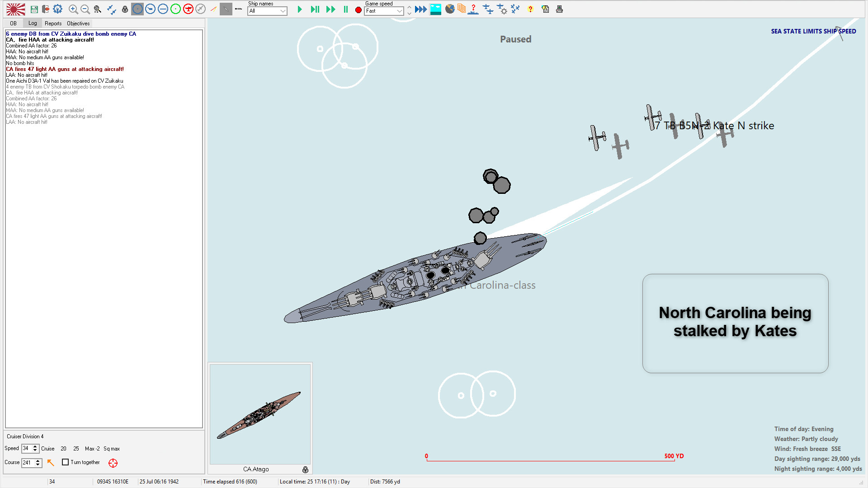Click the game speed up chevron
Screen dimensions: 868x488
tap(409, 6)
